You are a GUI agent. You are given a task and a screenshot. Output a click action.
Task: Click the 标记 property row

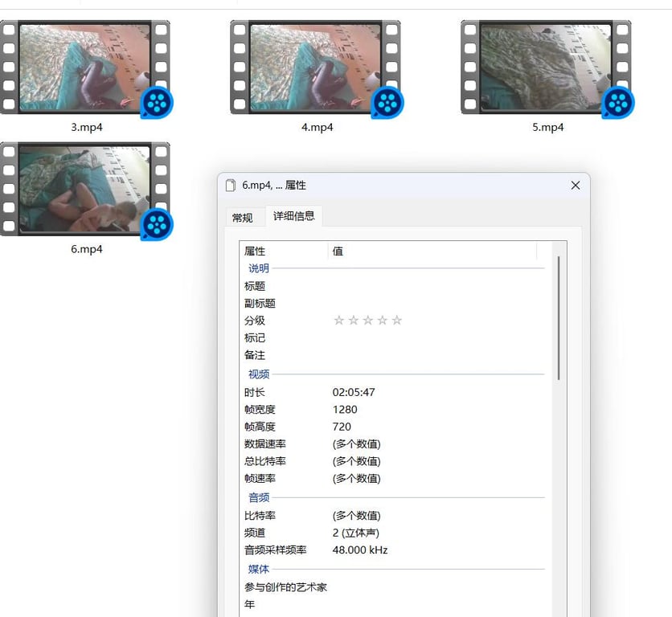[395, 337]
